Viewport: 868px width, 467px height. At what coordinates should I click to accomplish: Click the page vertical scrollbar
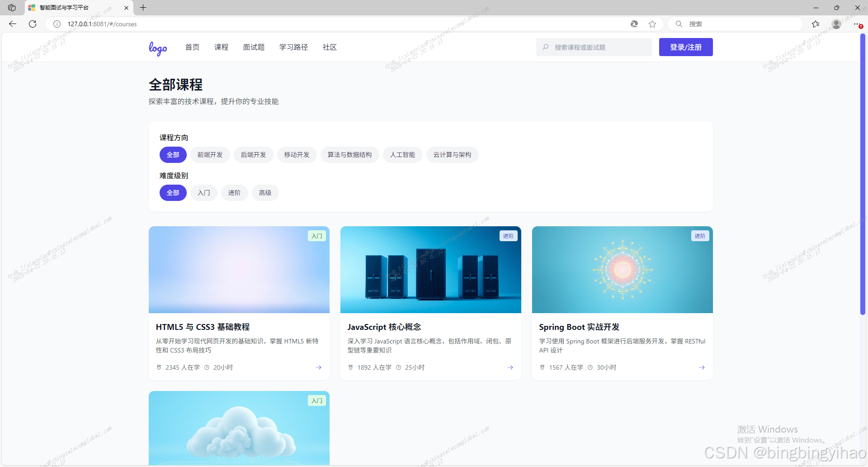point(863,174)
